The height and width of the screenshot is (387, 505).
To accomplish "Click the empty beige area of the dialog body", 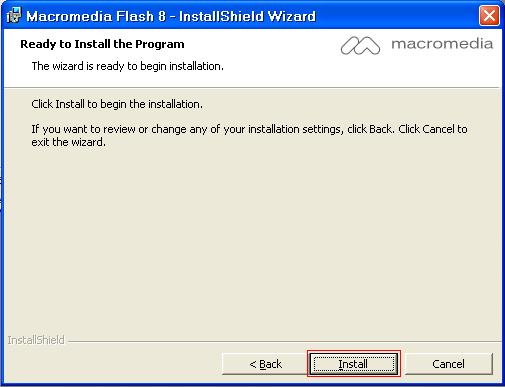I will (x=252, y=240).
